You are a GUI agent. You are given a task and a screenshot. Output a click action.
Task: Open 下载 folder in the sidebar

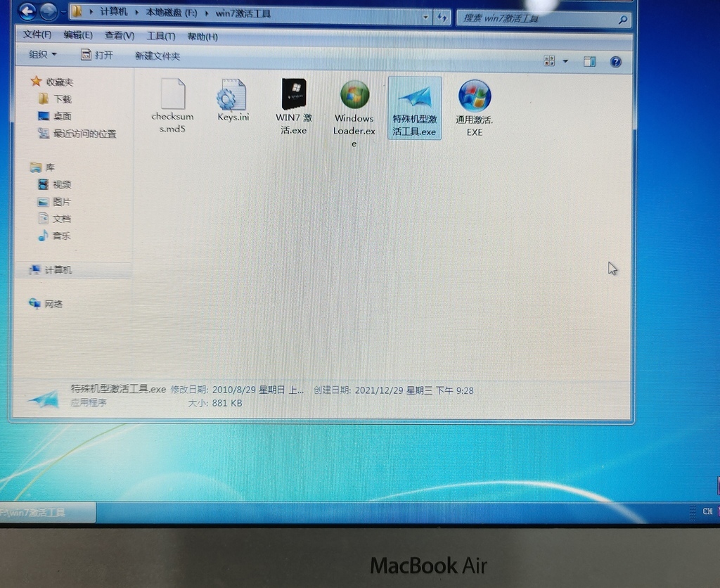(x=55, y=98)
